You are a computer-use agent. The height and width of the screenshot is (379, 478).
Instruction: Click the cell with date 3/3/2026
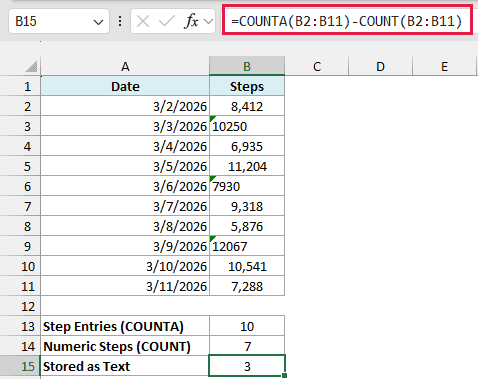pyautogui.click(x=125, y=126)
